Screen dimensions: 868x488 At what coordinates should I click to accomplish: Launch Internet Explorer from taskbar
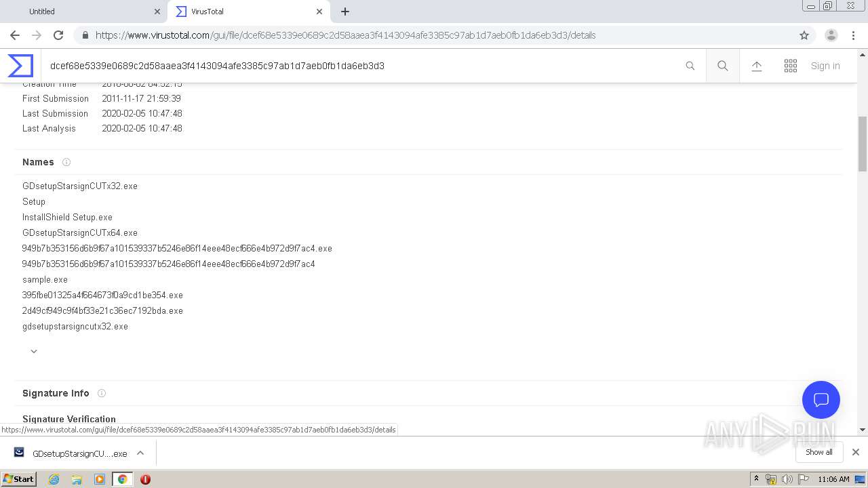click(x=54, y=479)
